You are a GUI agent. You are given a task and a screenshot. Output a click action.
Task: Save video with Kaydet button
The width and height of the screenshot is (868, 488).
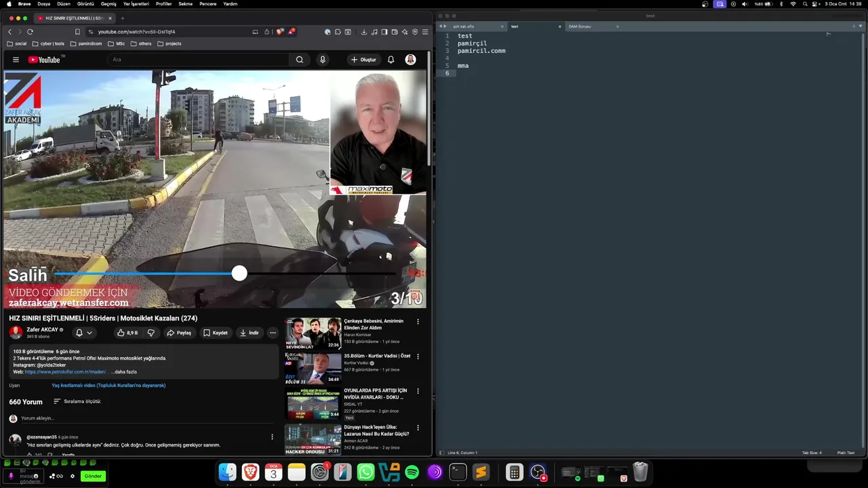click(x=216, y=333)
